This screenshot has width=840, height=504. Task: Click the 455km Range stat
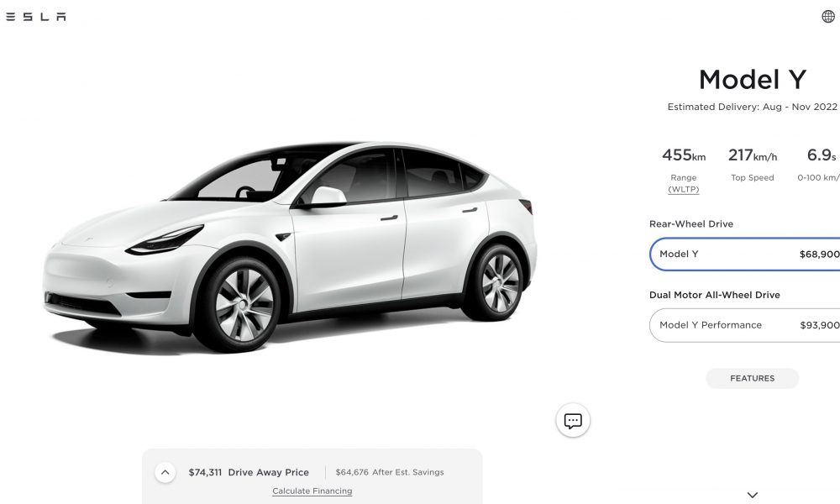tap(684, 166)
